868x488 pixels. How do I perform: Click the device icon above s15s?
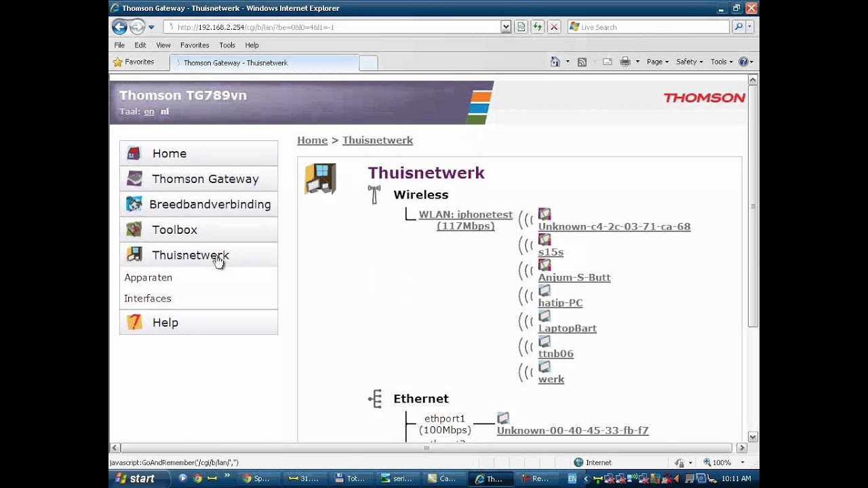coord(545,240)
